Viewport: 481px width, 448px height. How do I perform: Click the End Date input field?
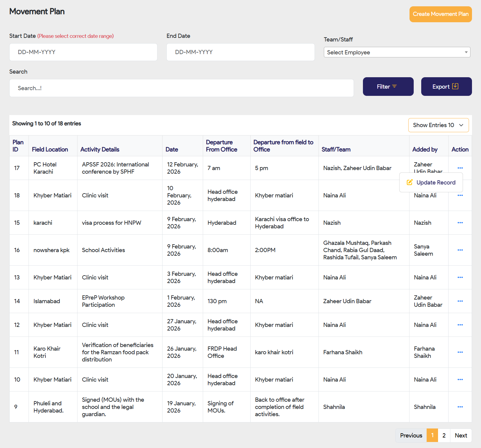point(240,52)
